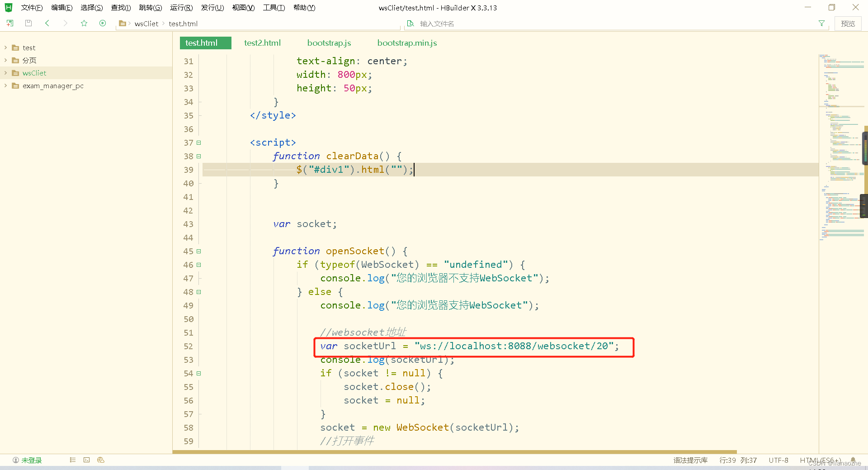Collapse the script block at line 37
This screenshot has width=868, height=470.
click(x=198, y=142)
